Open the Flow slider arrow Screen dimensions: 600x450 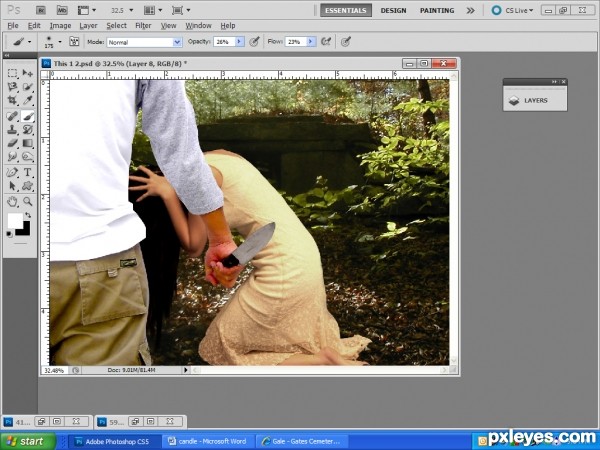coord(311,41)
